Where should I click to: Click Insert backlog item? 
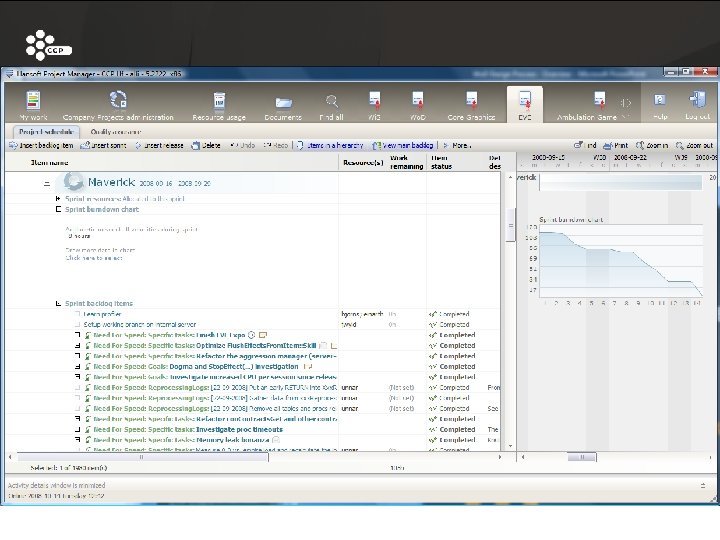[41, 146]
